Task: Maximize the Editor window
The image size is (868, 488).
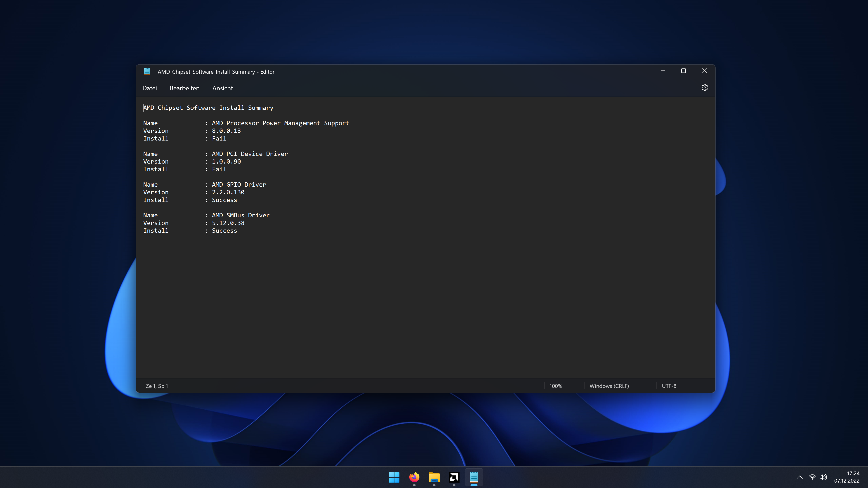Action: (x=683, y=71)
